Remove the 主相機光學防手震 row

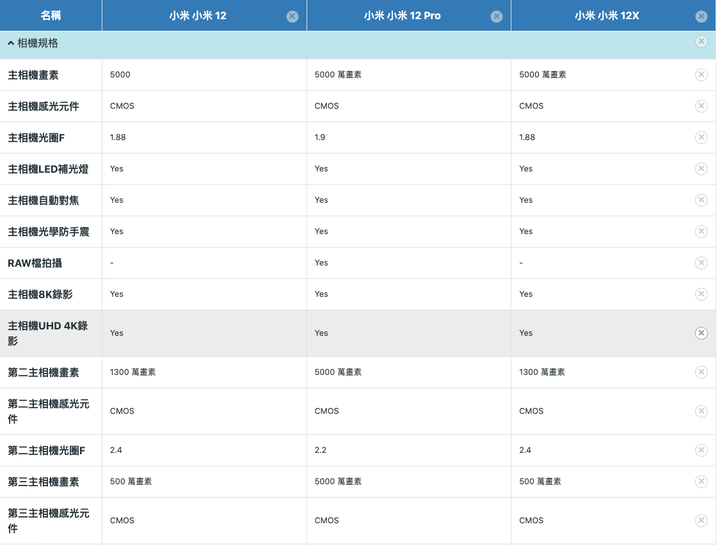701,231
